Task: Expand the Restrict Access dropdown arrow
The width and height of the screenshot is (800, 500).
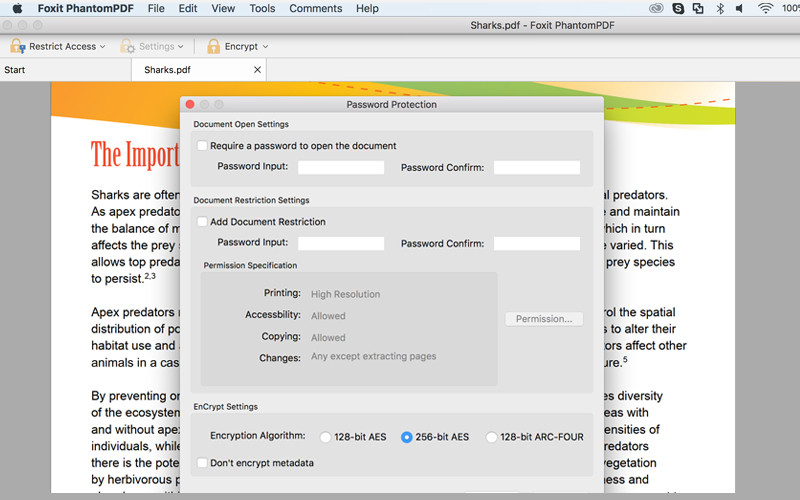Action: coord(103,46)
